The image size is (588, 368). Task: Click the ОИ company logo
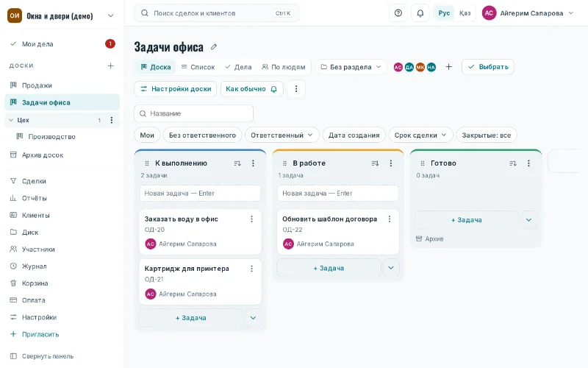point(15,15)
